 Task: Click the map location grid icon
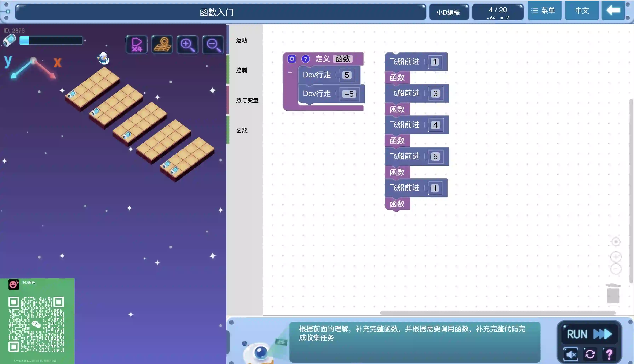162,45
